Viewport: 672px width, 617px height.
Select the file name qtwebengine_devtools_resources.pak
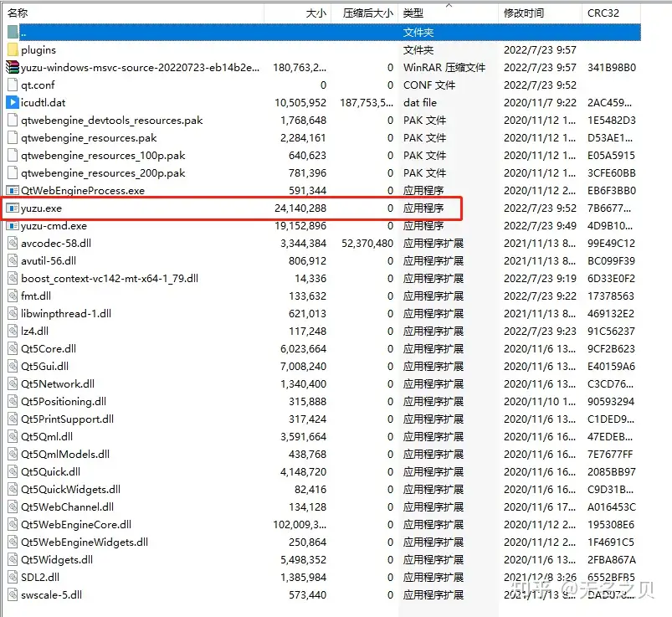112,121
